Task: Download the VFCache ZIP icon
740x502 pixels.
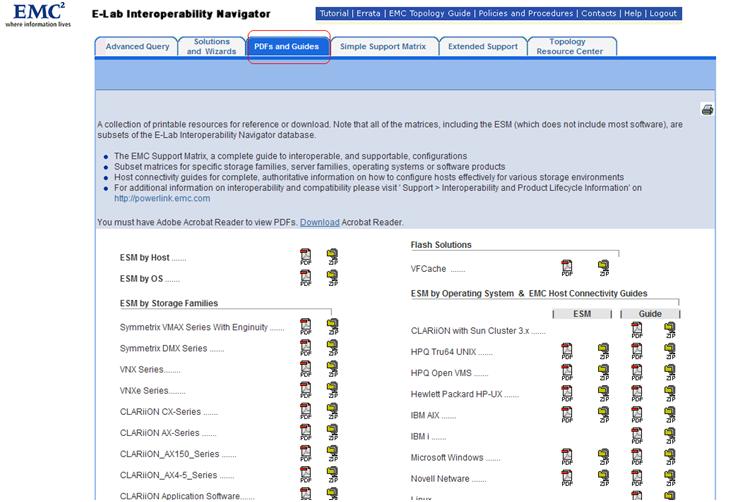Action: (x=604, y=268)
